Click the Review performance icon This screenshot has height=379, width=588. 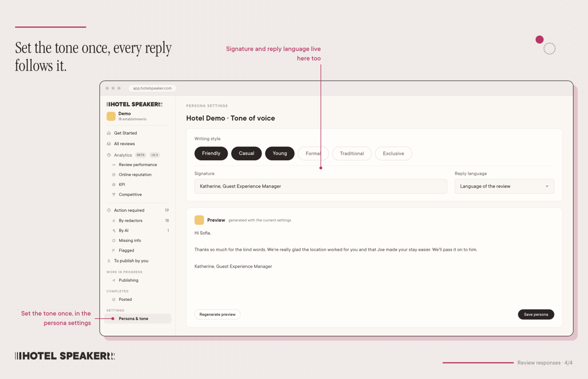click(x=114, y=165)
